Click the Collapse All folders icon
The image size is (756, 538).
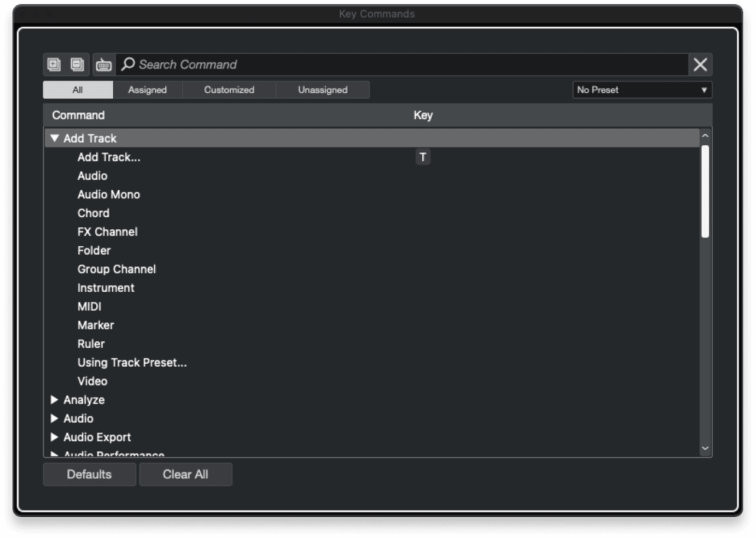pos(79,64)
